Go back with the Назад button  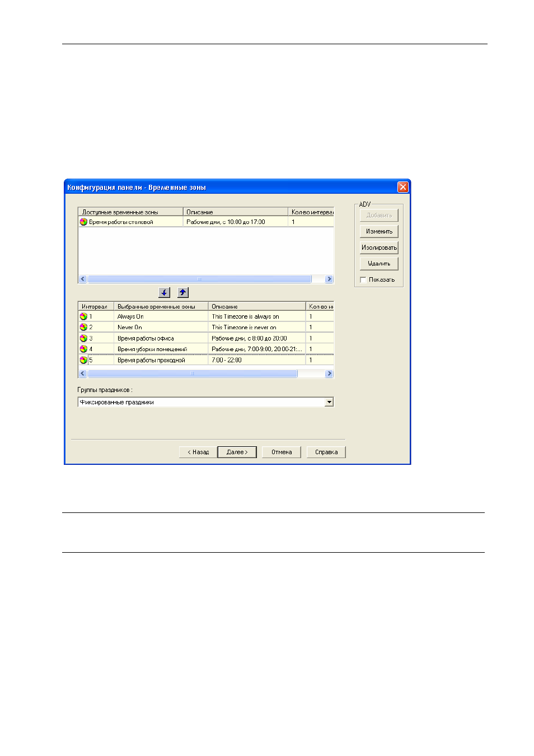tap(198, 452)
